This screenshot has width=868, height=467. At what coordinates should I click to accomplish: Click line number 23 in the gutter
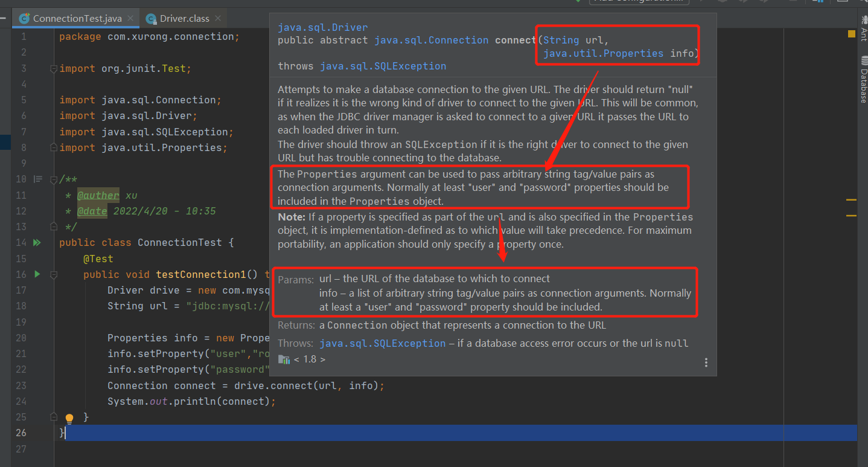pyautogui.click(x=21, y=385)
